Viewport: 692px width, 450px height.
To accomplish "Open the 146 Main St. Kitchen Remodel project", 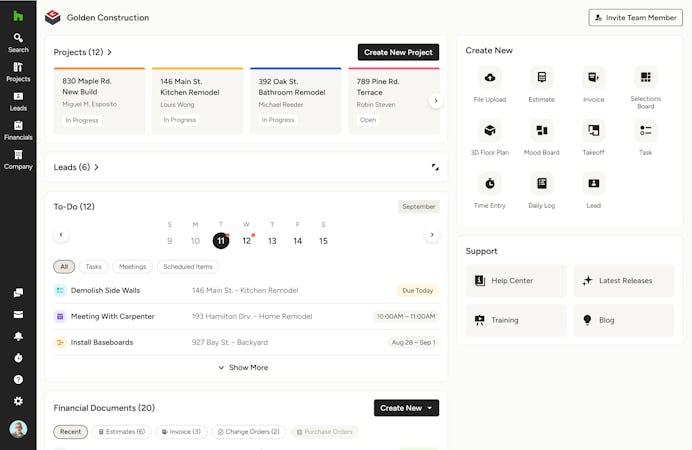I will [x=197, y=101].
